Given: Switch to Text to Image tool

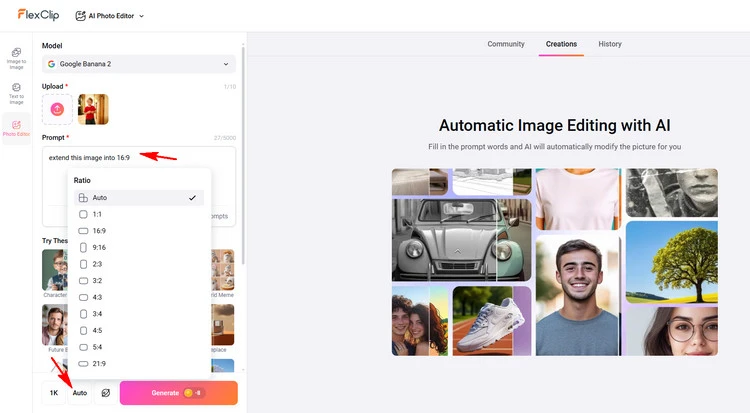Looking at the screenshot, I should 16,93.
